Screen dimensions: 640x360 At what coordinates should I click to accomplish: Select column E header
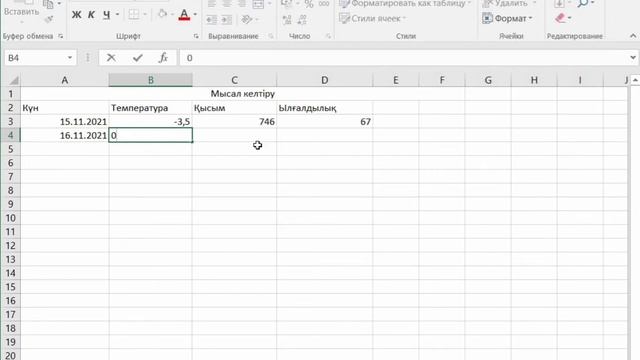396,80
